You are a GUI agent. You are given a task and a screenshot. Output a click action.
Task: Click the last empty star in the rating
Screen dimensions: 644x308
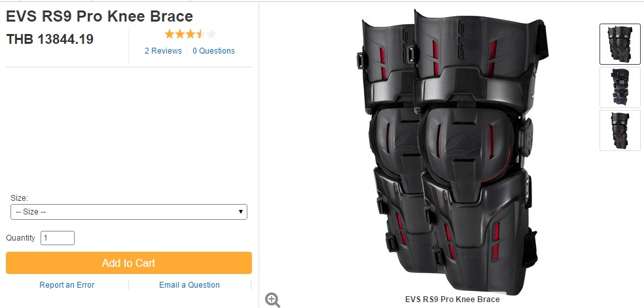211,34
